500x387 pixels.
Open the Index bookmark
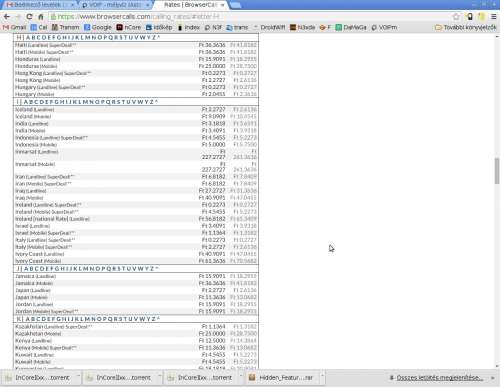pyautogui.click(x=188, y=27)
